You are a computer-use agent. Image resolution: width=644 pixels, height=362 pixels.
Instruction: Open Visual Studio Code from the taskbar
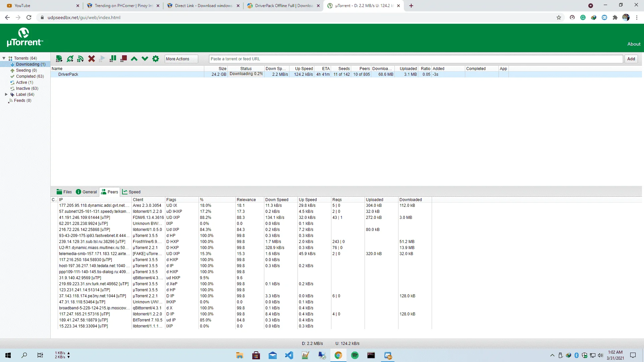coord(289,355)
